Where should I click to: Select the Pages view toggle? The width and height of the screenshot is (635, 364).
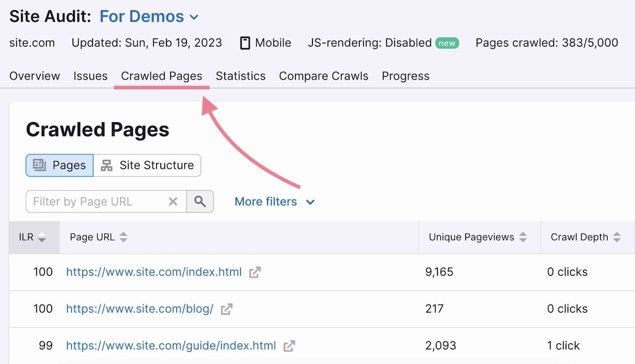tap(59, 165)
